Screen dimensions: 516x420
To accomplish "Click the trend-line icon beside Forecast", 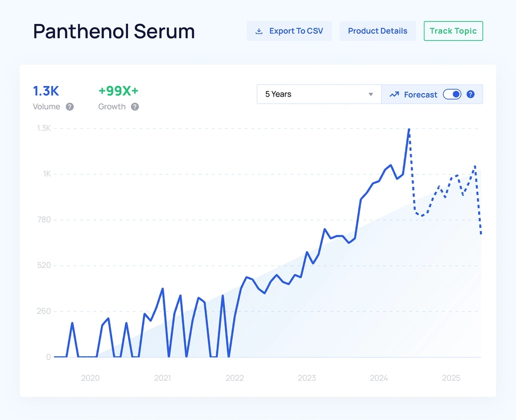I will pyautogui.click(x=394, y=95).
